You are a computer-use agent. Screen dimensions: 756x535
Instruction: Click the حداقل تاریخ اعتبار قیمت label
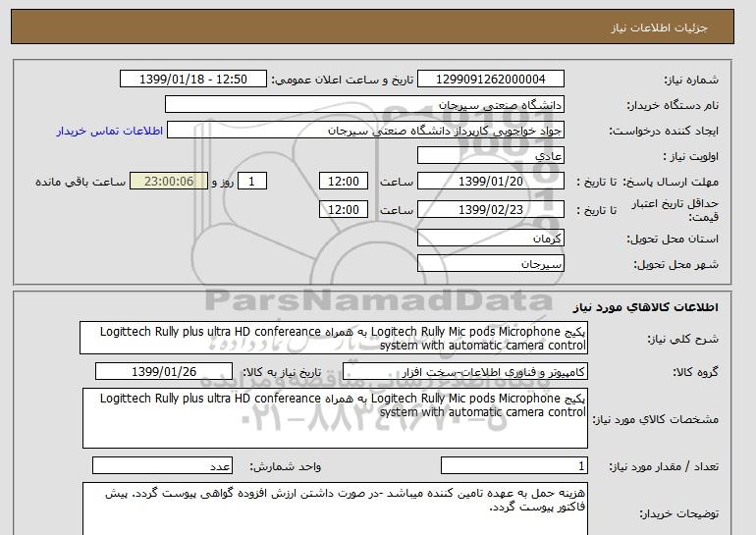[x=675, y=210]
